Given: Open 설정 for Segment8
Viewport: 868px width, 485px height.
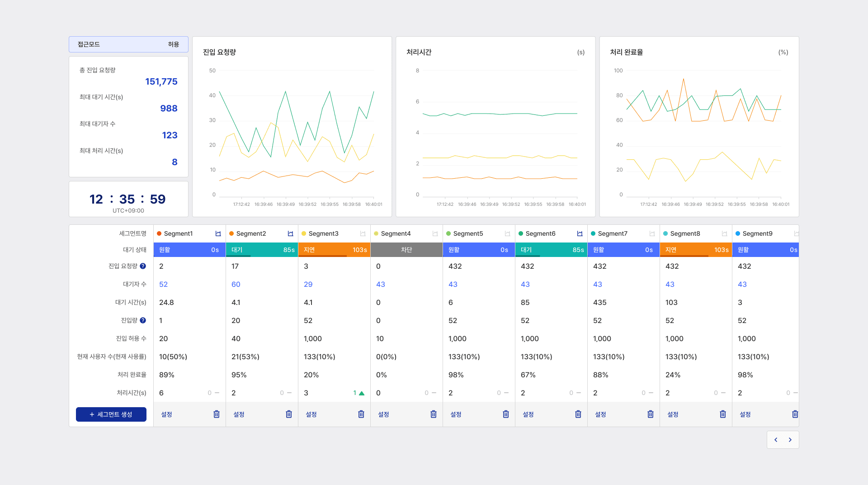Looking at the screenshot, I should click(x=673, y=414).
